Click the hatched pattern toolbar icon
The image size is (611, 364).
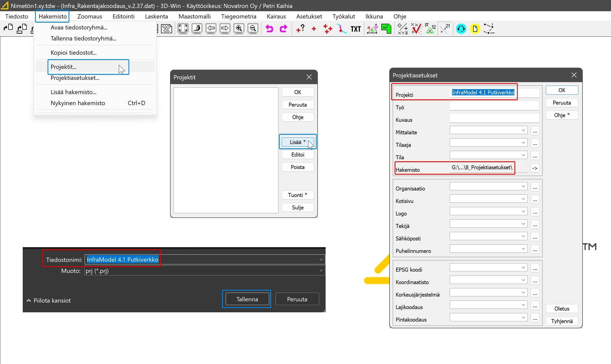(x=167, y=29)
